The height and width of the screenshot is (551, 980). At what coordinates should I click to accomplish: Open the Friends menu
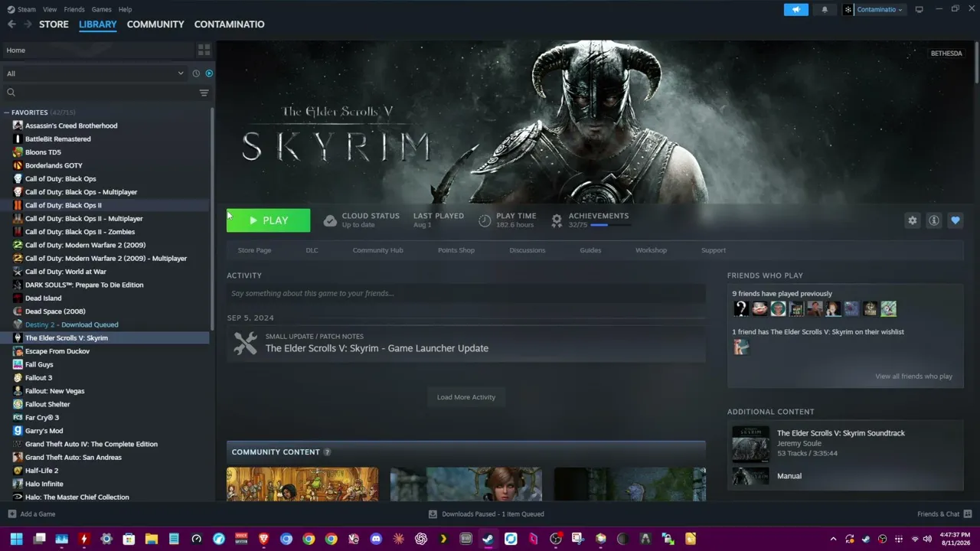(74, 9)
